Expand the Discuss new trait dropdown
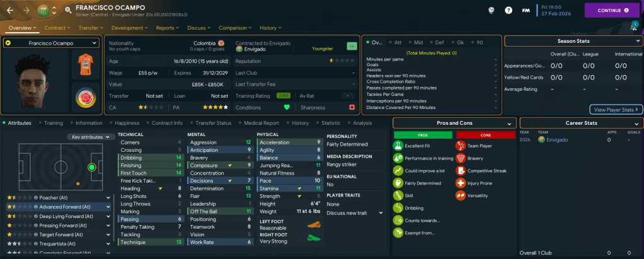Image resolution: width=644 pixels, height=259 pixels. pyautogui.click(x=354, y=212)
